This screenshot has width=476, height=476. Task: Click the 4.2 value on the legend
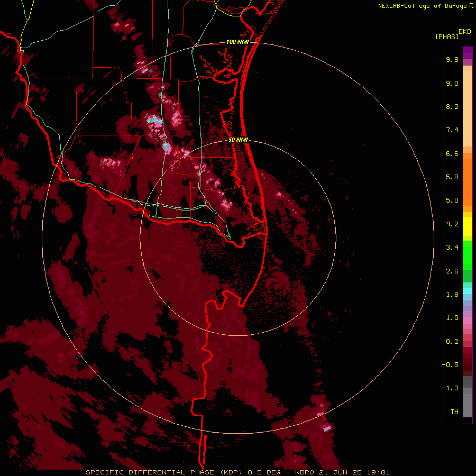click(x=452, y=224)
